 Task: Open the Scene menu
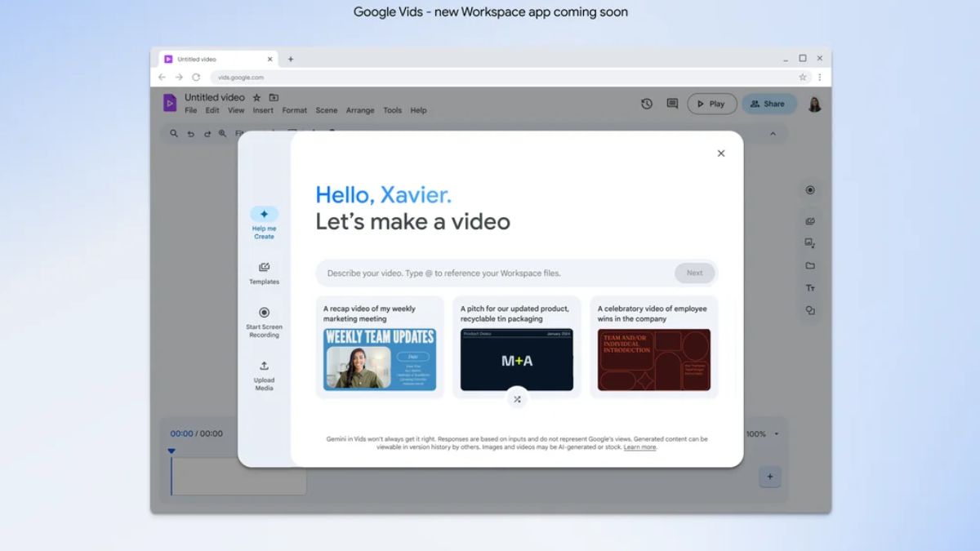(327, 110)
